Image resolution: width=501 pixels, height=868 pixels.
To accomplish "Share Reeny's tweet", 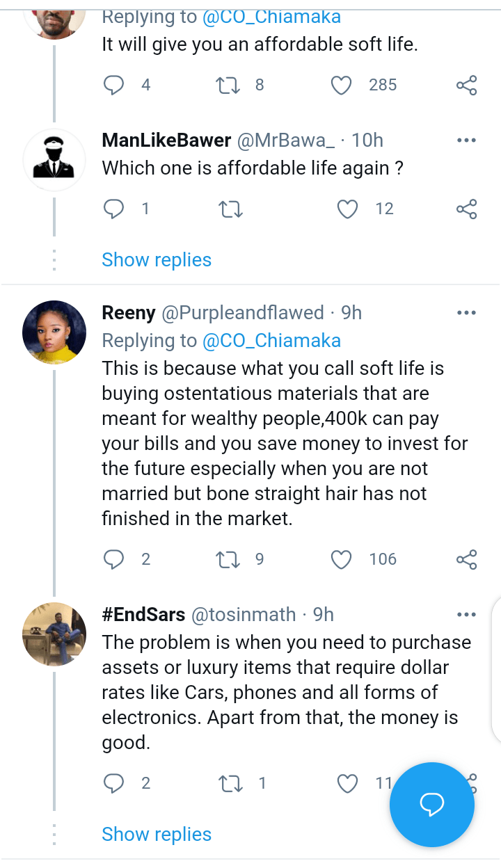I will click(466, 559).
